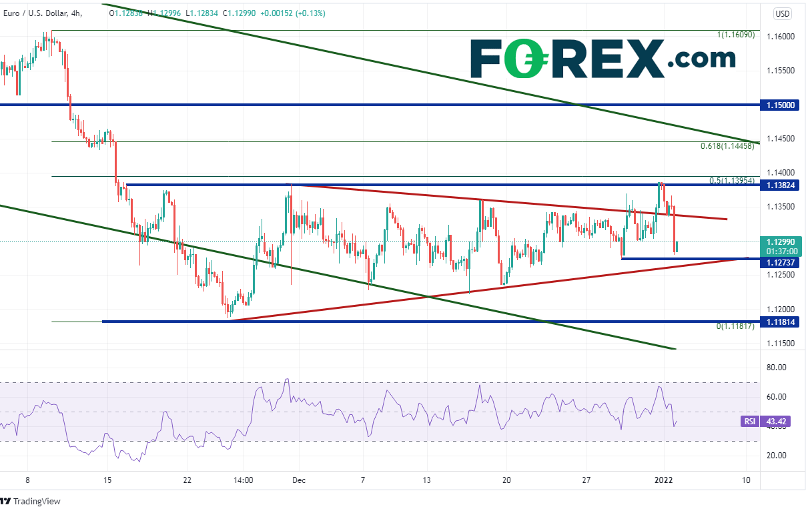Select the Dec date on time axis
The height and width of the screenshot is (513, 812).
(299, 480)
